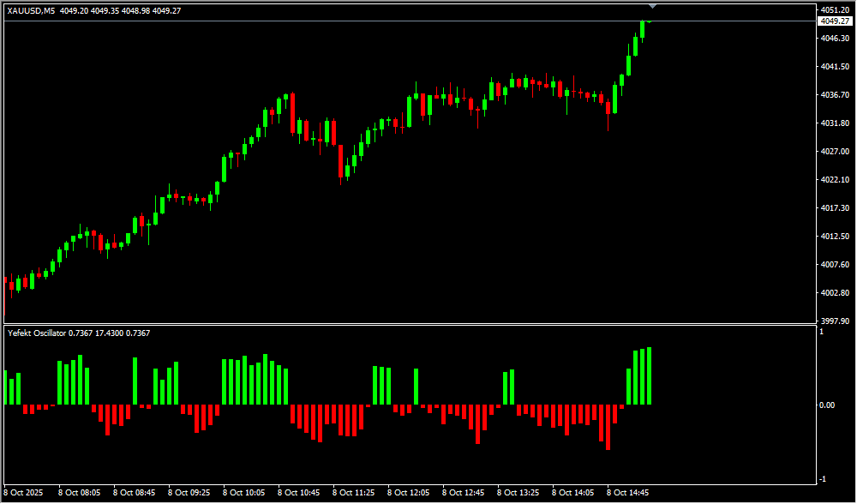The height and width of the screenshot is (504, 857).
Task: Click the 8 Oct 12:05 time axis label
Action: pyautogui.click(x=408, y=493)
